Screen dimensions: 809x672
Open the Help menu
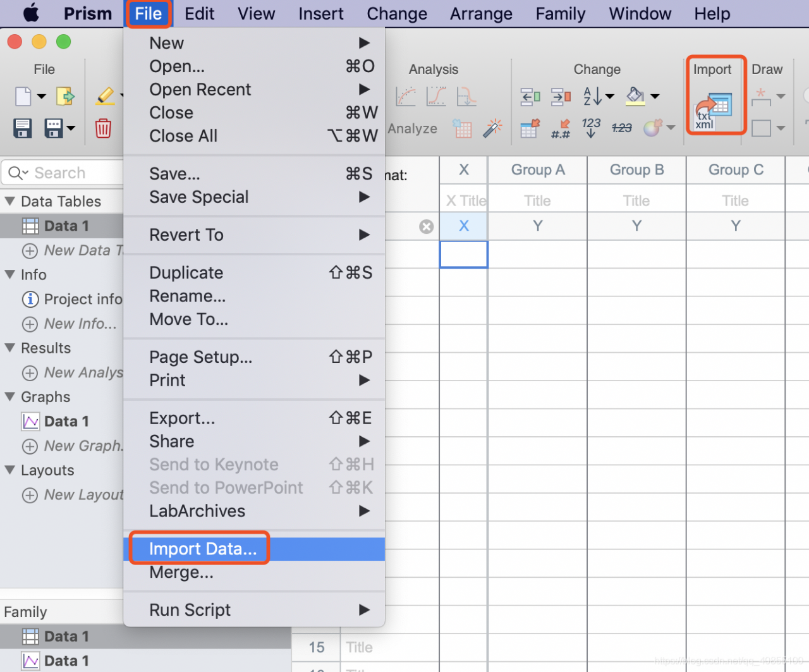[712, 13]
